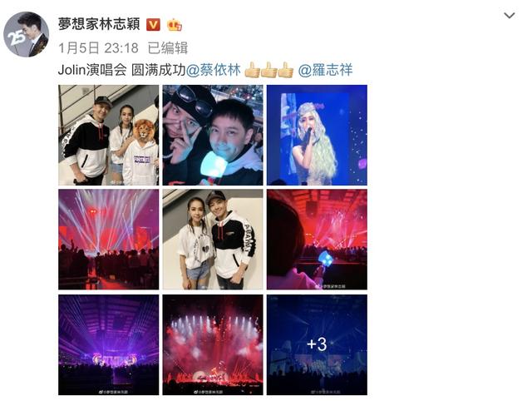Open red laser beams crowd photo

coord(108,240)
